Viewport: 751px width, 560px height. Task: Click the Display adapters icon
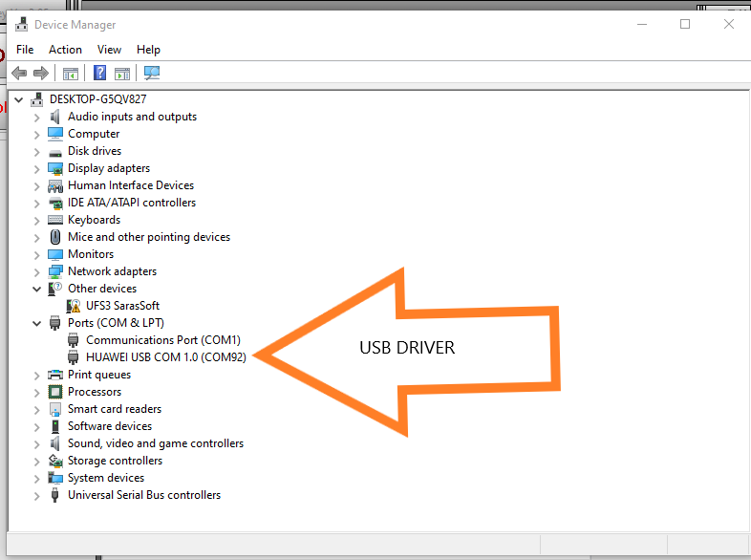tap(55, 168)
